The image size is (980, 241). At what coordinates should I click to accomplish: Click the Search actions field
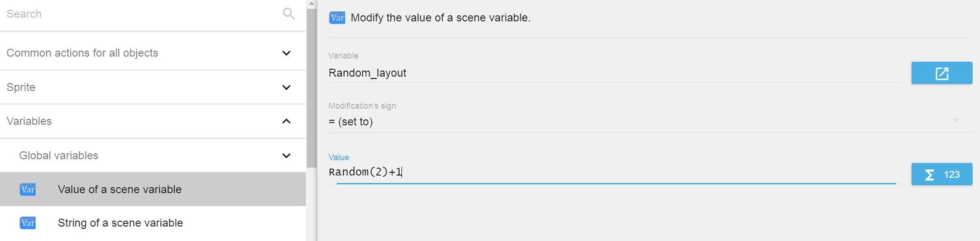coord(141,14)
